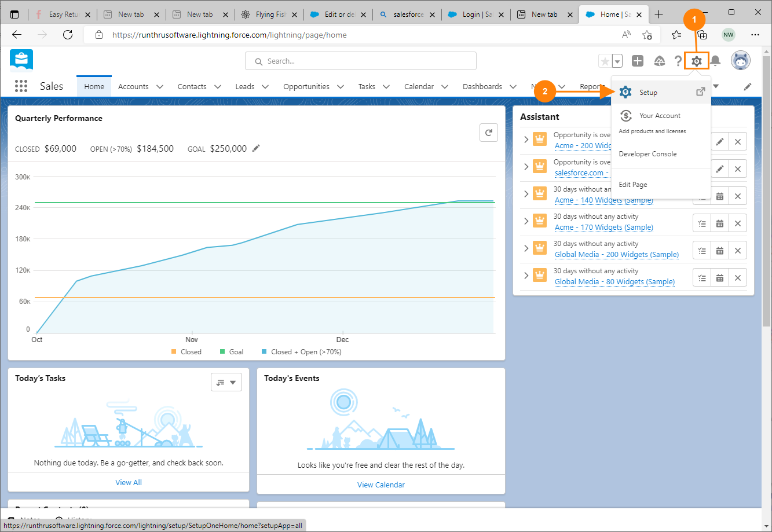Viewport: 772px width, 532px height.
Task: Click the Salesforce search box
Action: coord(361,61)
